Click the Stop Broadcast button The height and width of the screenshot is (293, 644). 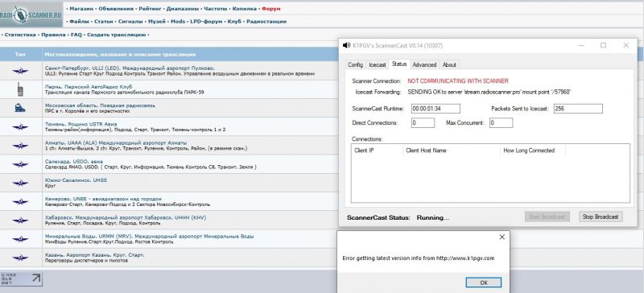tap(601, 217)
